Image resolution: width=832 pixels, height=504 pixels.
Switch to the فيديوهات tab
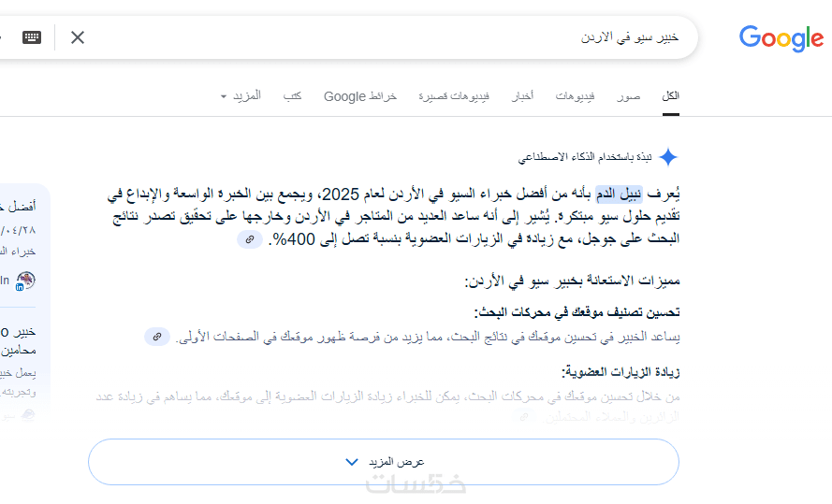point(575,96)
